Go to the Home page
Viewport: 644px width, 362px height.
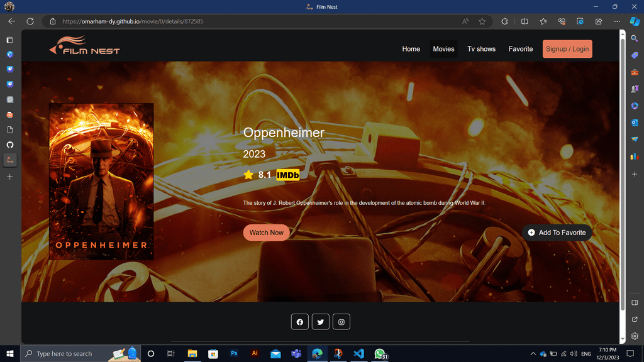click(411, 49)
